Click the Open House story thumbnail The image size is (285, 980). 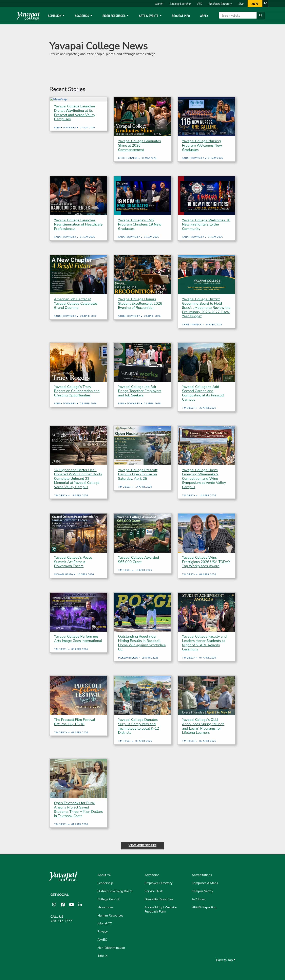click(x=142, y=445)
